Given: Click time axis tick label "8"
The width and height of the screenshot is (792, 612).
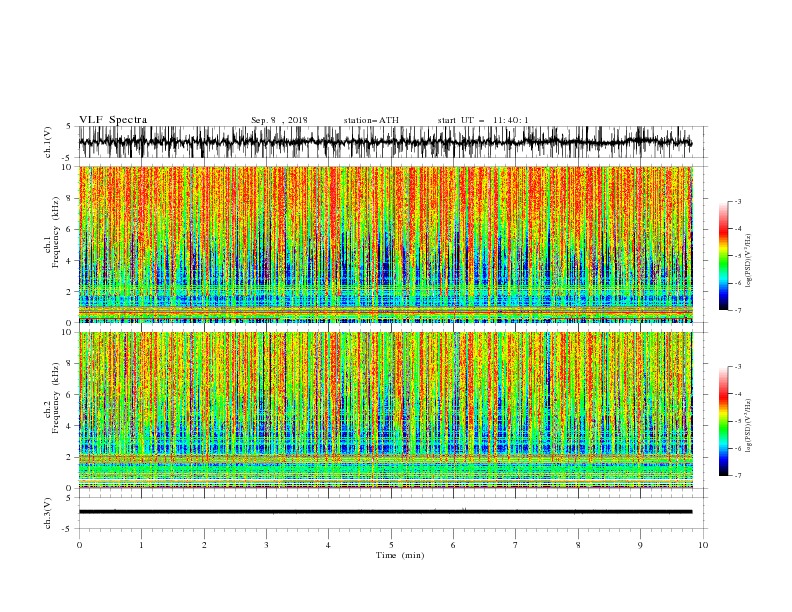Looking at the screenshot, I should (578, 545).
